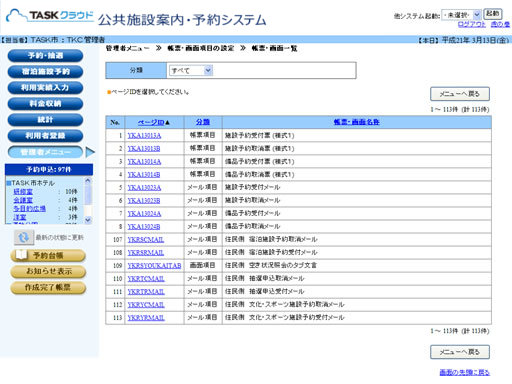This screenshot has width=512, height=384.
Task: Click the TASKクラウド cloud logo
Action: 50,16
